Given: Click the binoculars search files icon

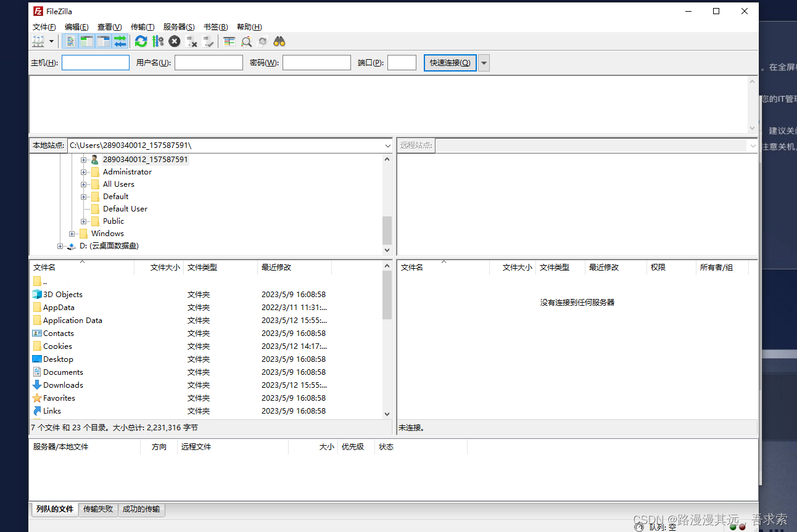Looking at the screenshot, I should click(279, 41).
